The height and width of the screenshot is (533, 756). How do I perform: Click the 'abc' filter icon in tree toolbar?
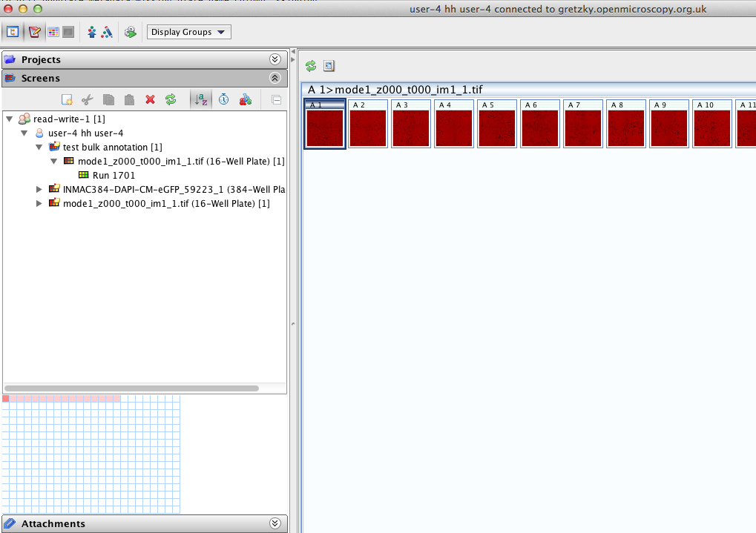245,100
